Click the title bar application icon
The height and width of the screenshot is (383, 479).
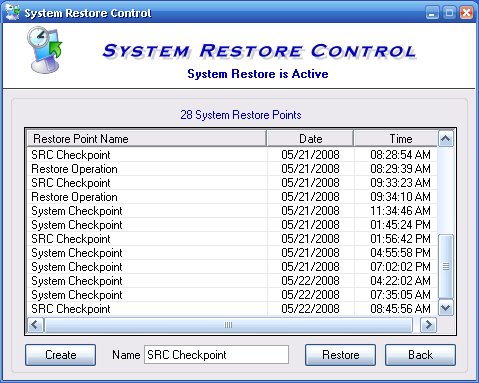tap(13, 12)
